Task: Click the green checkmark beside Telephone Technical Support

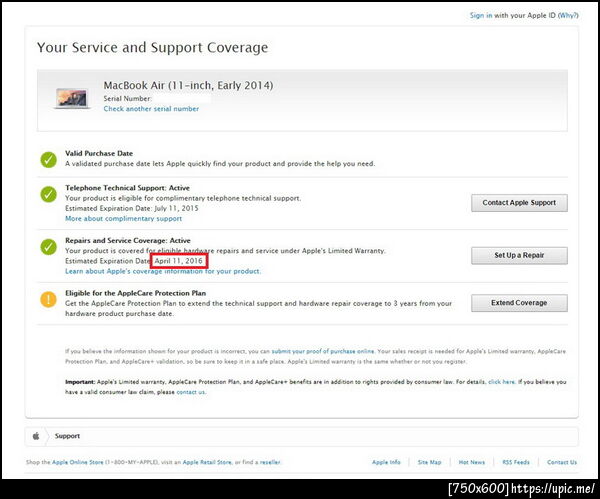Action: pos(49,194)
